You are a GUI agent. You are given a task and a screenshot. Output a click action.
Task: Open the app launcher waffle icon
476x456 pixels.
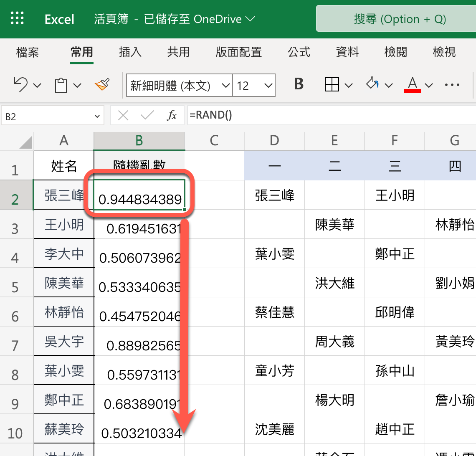(x=17, y=19)
